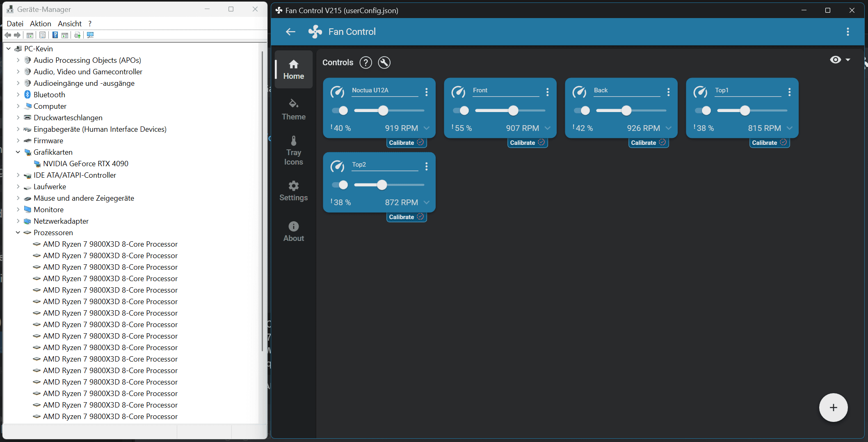The width and height of the screenshot is (868, 442).
Task: Expand the Bluetooth tree node
Action: (x=18, y=94)
